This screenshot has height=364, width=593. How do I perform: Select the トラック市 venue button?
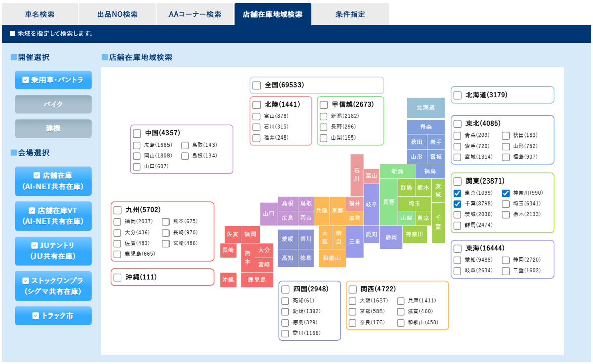click(x=53, y=315)
